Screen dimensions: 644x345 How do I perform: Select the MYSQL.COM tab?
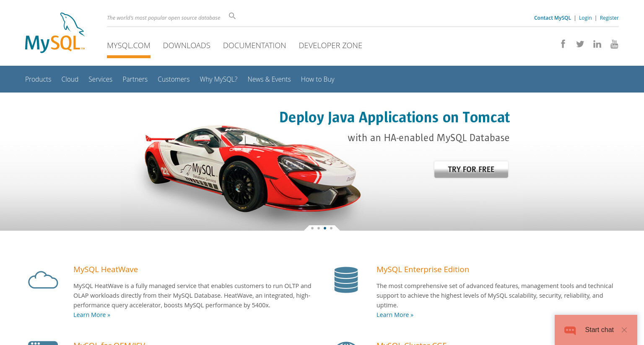click(x=129, y=45)
